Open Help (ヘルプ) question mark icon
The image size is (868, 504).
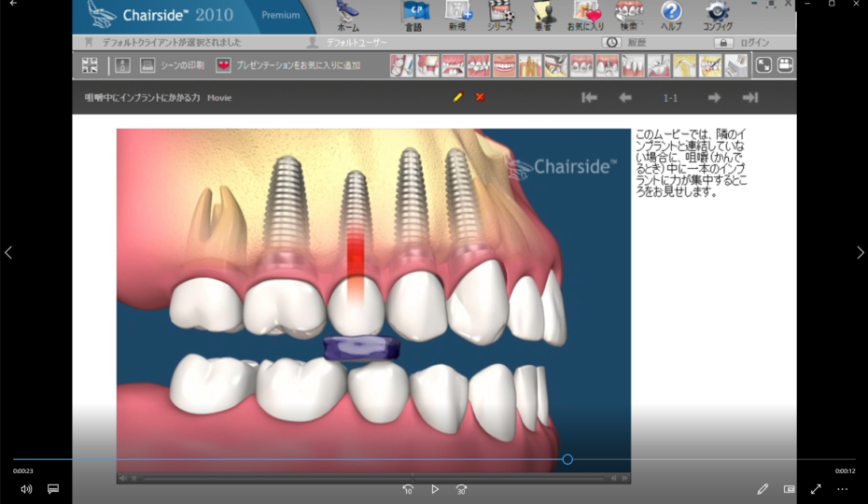671,16
